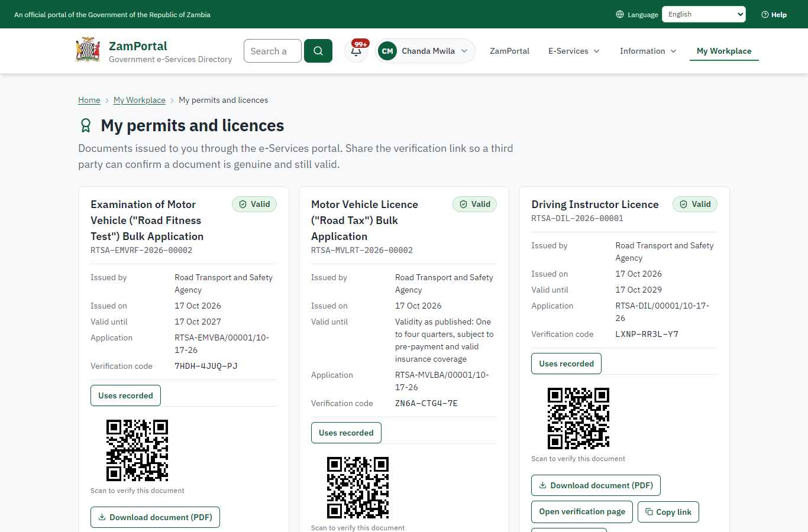Screen dimensions: 808x532
Task: Click the green search magnifier button
Action: (318, 51)
